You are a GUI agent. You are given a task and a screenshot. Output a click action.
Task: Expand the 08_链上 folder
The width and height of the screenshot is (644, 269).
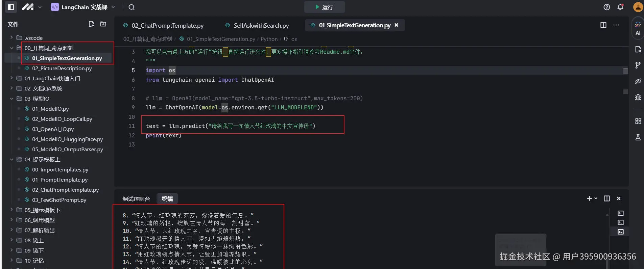[11, 240]
